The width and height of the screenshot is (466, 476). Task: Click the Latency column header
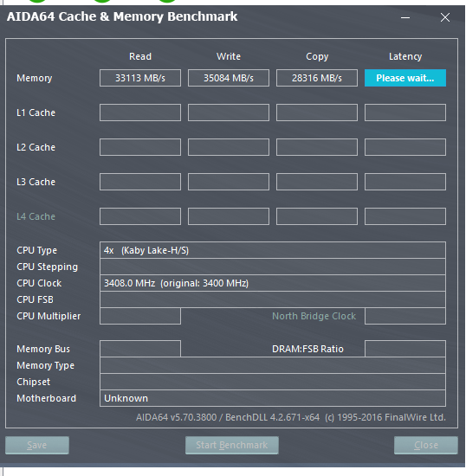point(405,57)
